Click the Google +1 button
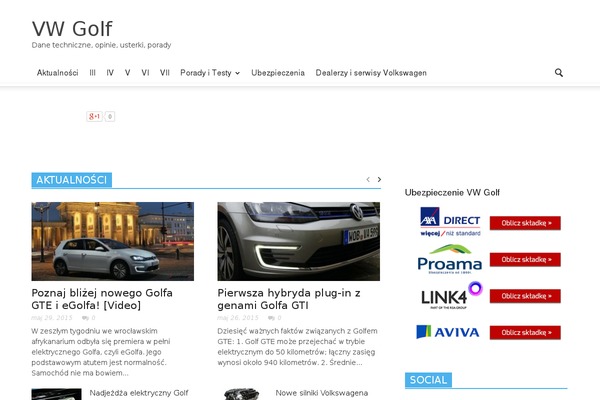600x400 pixels. [x=95, y=116]
